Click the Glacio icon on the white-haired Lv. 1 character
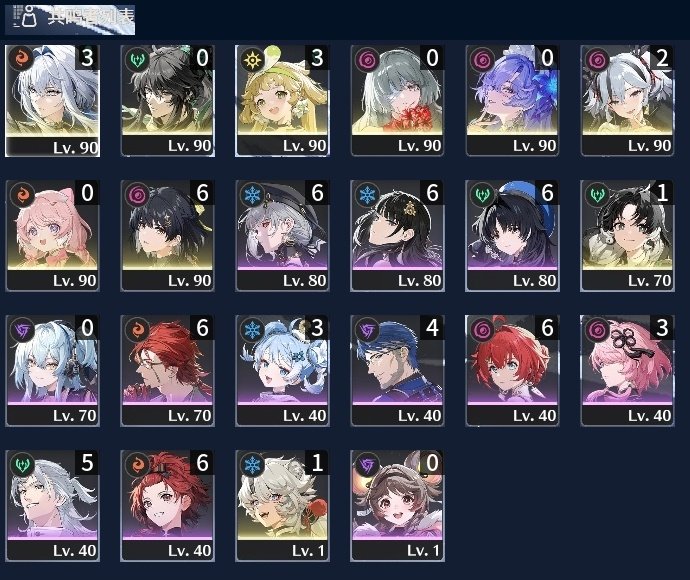This screenshot has height=580, width=690. pos(253,465)
